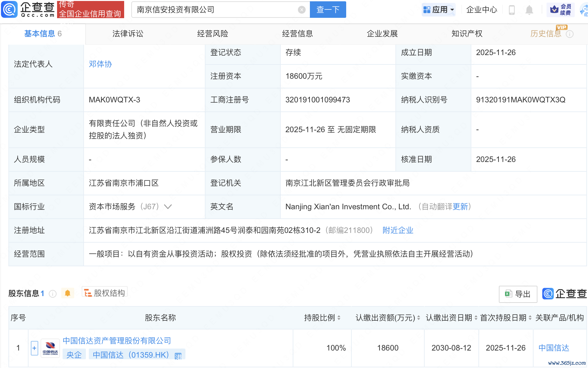The image size is (588, 368).
Task: Sort by shareholding ratio column
Action: tap(339, 318)
